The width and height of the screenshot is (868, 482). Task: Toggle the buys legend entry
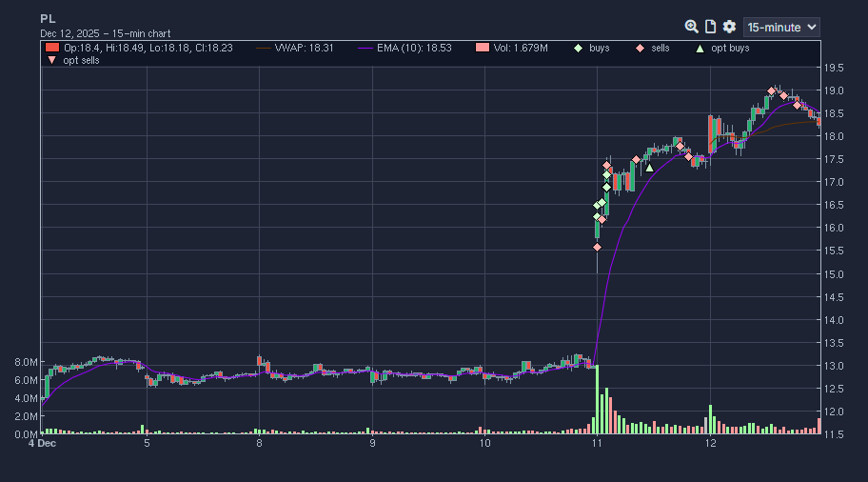tap(591, 49)
